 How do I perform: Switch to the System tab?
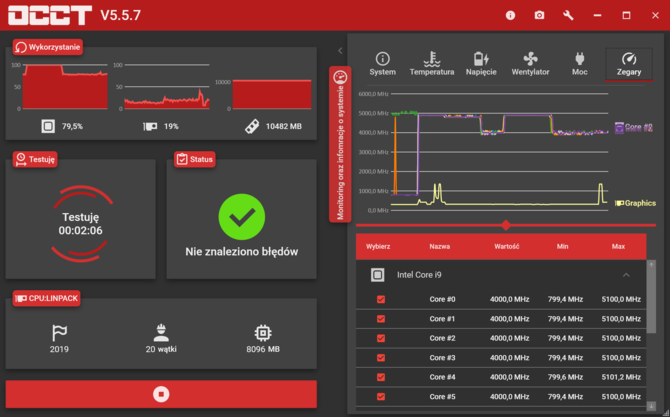point(382,64)
